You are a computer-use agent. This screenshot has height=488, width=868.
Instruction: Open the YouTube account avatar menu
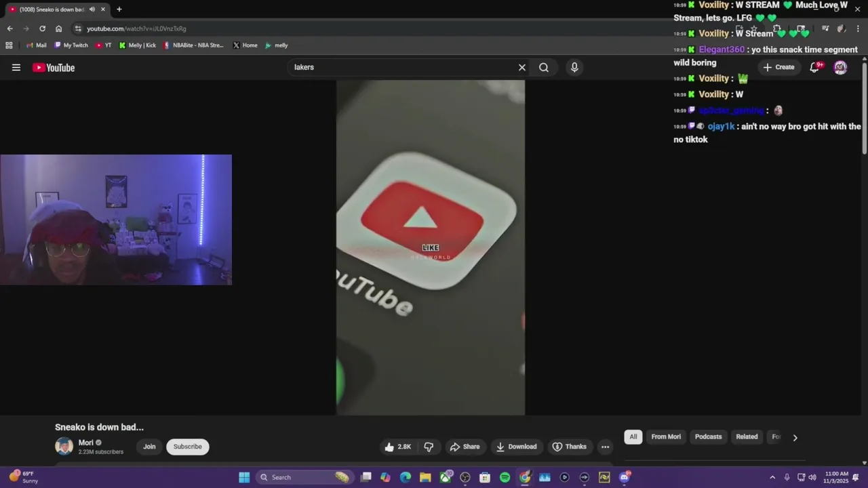coord(840,67)
